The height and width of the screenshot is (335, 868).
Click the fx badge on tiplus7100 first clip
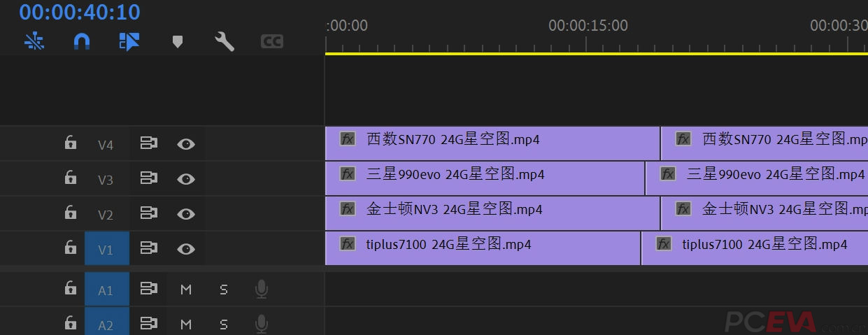[348, 243]
